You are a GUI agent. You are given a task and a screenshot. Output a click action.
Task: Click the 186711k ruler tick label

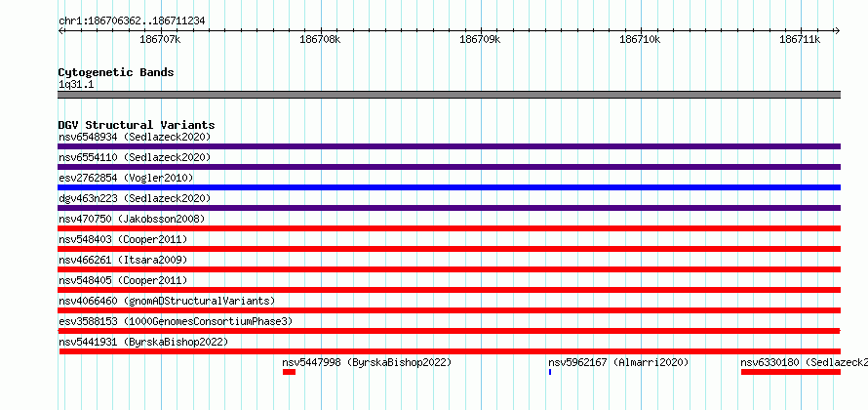tap(800, 39)
